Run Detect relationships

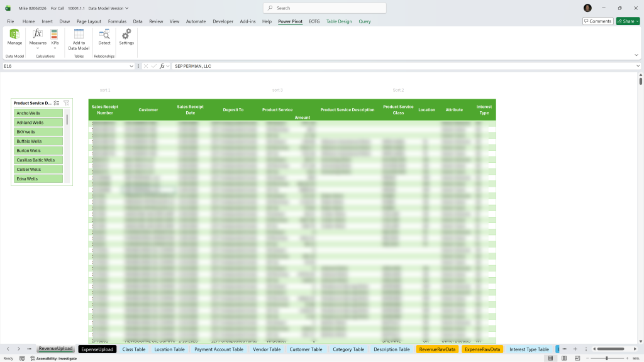(104, 37)
